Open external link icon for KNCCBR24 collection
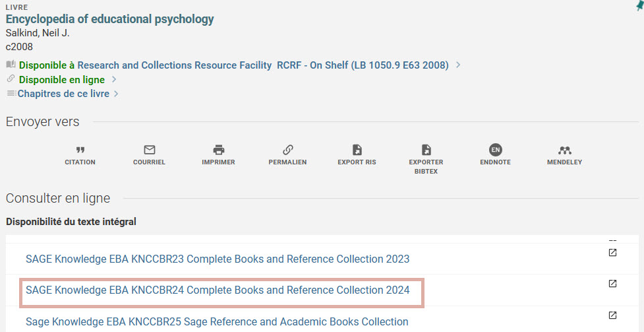The width and height of the screenshot is (644, 332). (x=612, y=284)
